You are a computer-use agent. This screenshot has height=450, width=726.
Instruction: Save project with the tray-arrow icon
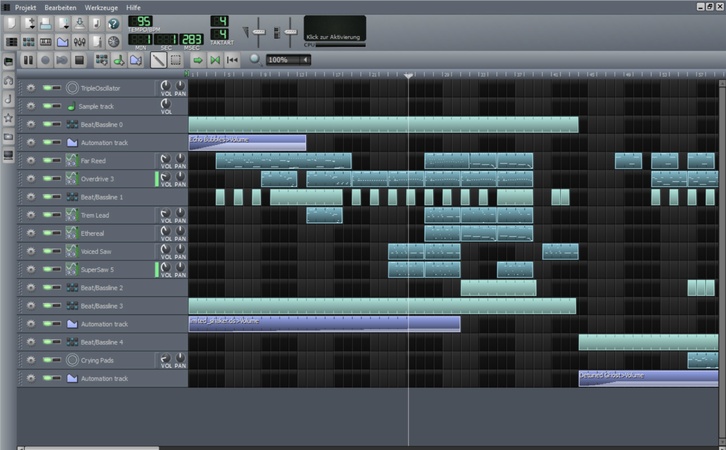(x=80, y=24)
